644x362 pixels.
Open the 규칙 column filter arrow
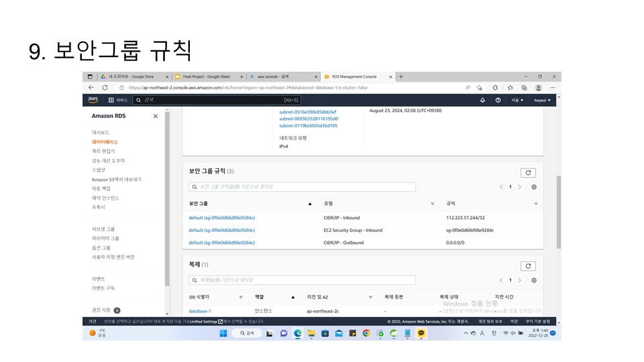tap(536, 204)
